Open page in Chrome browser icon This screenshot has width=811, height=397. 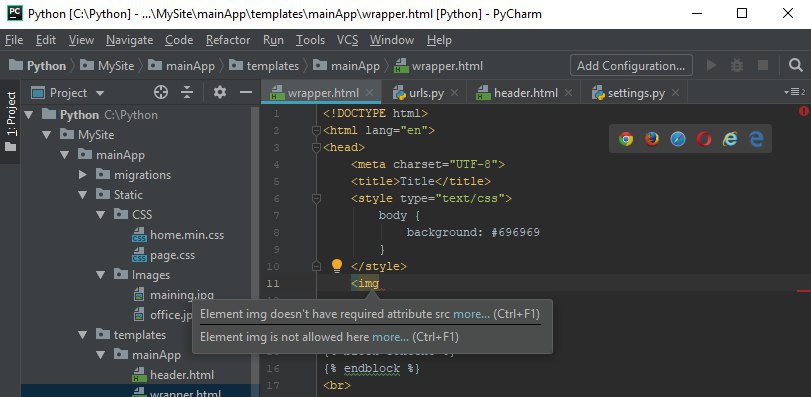tap(626, 139)
